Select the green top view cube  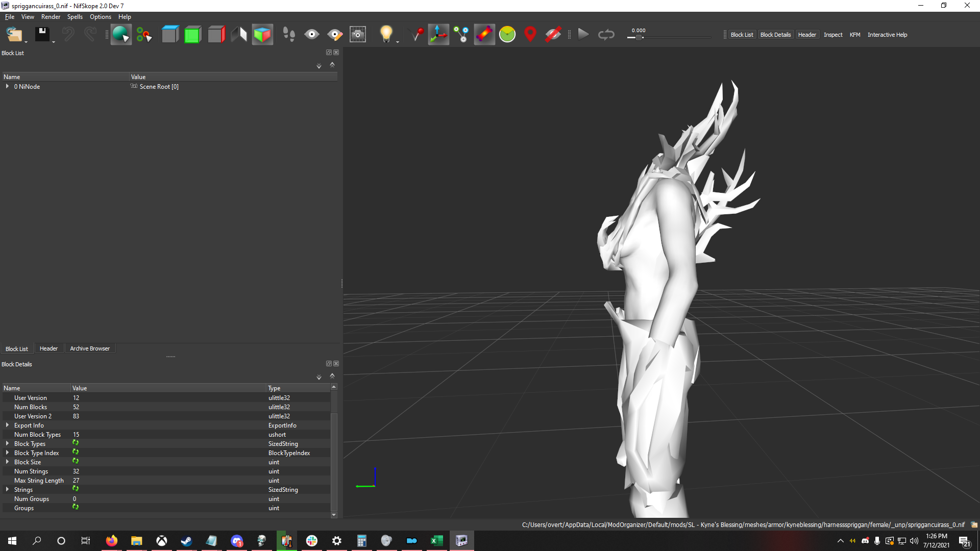(x=193, y=35)
